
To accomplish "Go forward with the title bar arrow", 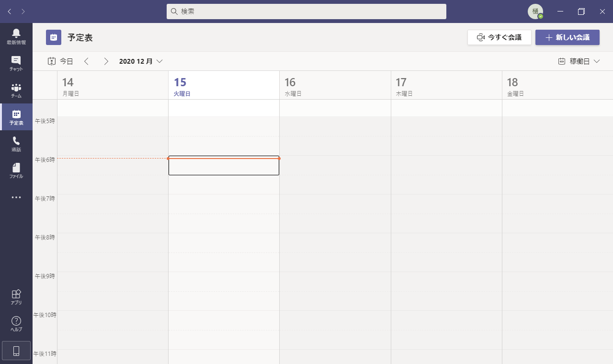I will click(23, 11).
